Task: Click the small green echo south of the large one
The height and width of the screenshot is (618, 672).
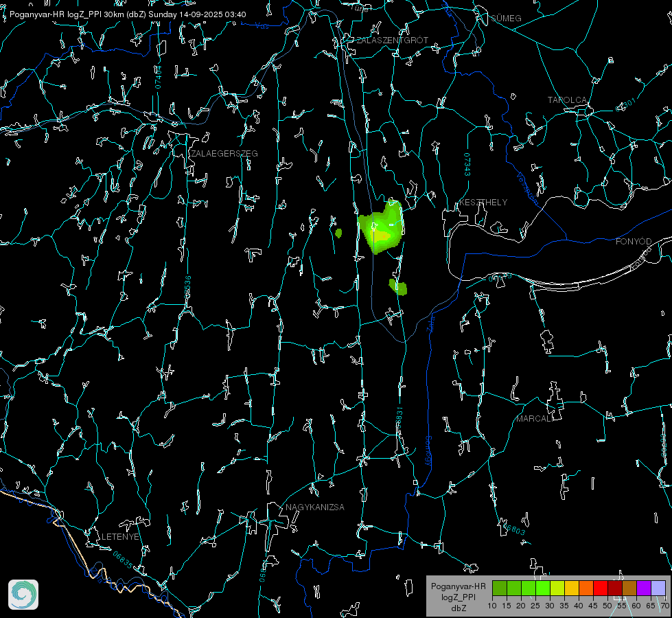Action: (398, 287)
